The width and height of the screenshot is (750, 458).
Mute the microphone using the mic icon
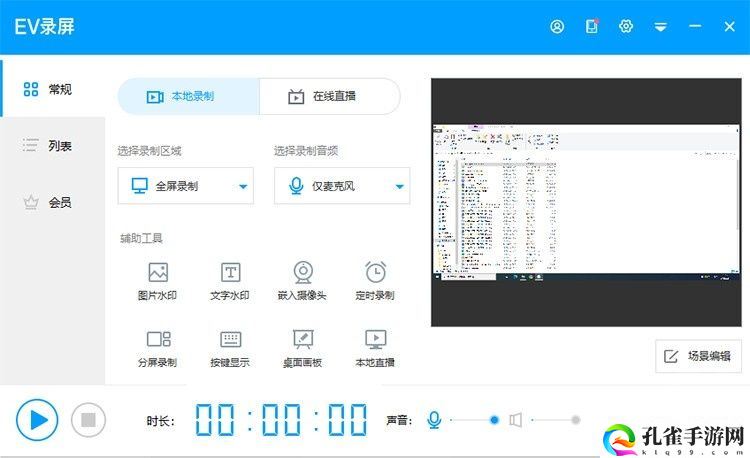click(x=434, y=420)
